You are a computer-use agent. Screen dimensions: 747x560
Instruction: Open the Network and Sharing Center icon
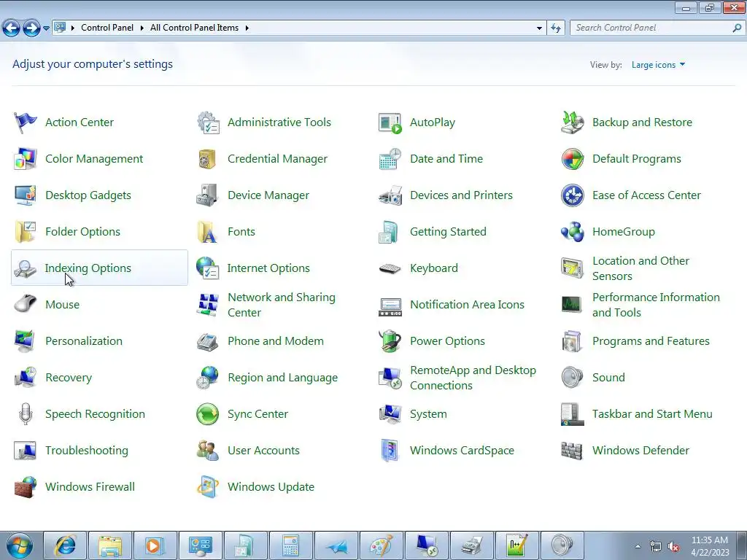[207, 305]
